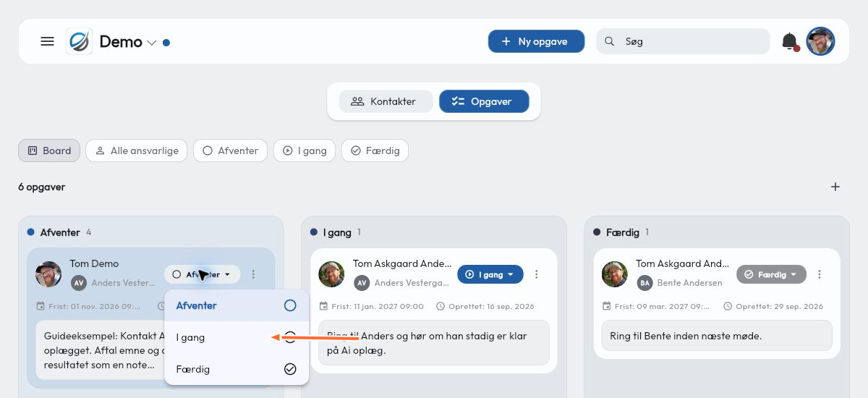
Task: Toggle the Afventer filter chip
Action: 230,151
